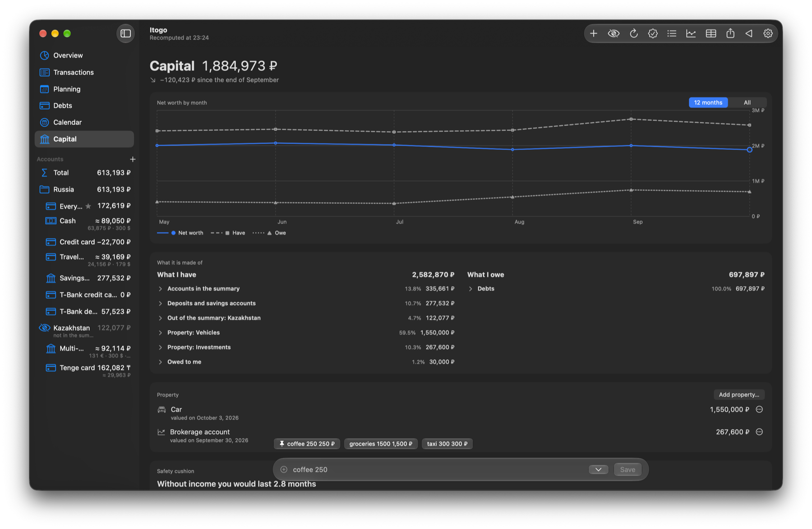The width and height of the screenshot is (812, 529).
Task: Open Overview in the sidebar
Action: [84, 55]
